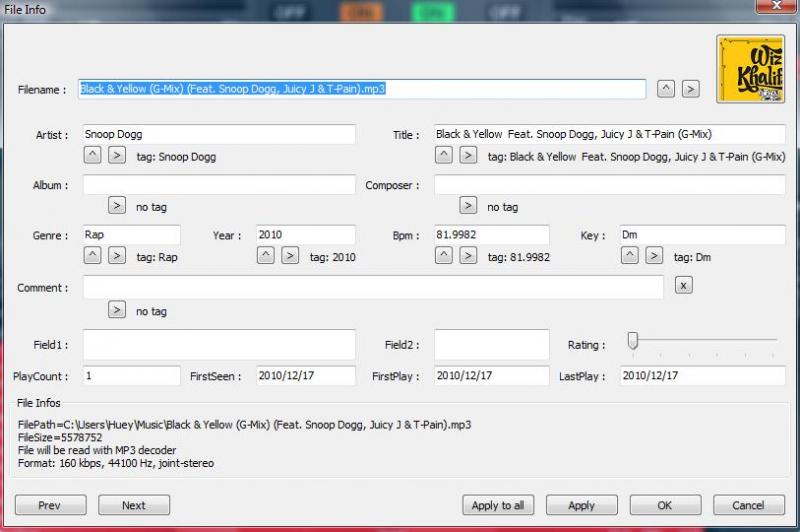This screenshot has height=532, width=800.
Task: Click in the empty Album field
Action: click(219, 185)
